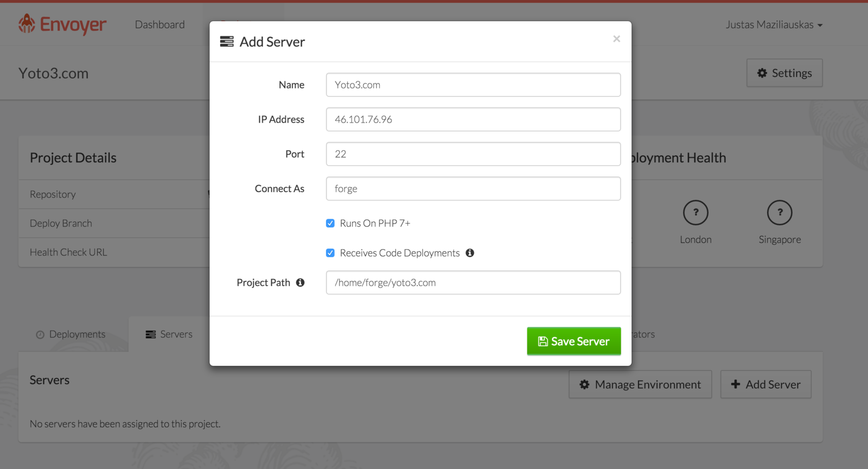Click info icon next to Project Path

300,282
